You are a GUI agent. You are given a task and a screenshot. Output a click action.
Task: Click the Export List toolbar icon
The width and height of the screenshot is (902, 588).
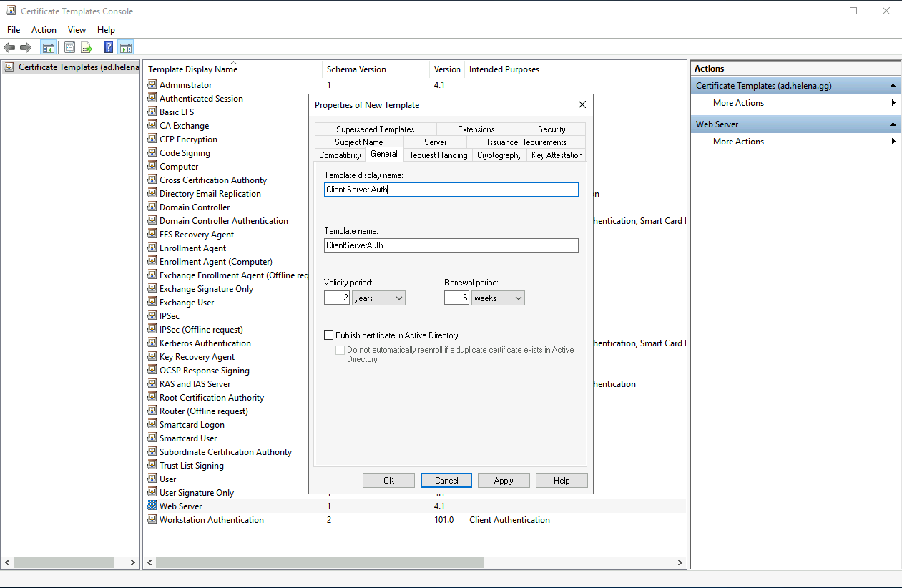pos(87,48)
